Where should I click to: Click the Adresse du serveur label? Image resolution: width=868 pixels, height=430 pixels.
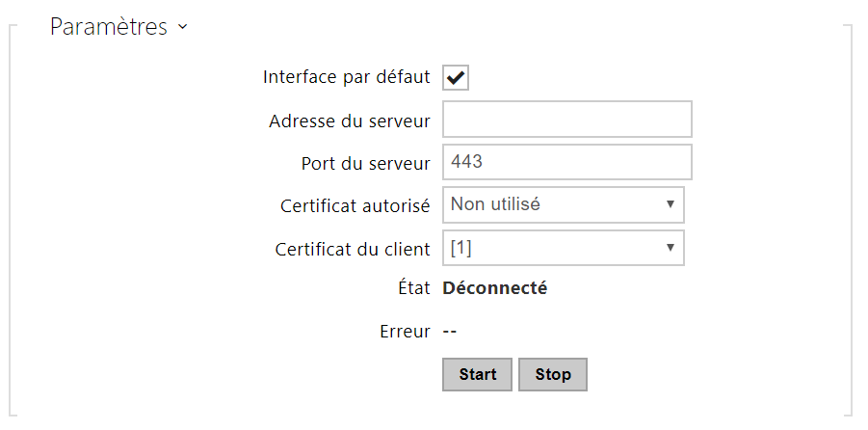click(349, 121)
